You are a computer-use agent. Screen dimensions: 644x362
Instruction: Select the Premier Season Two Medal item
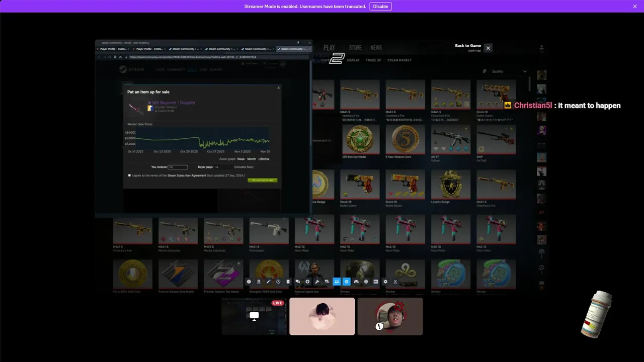point(223,277)
